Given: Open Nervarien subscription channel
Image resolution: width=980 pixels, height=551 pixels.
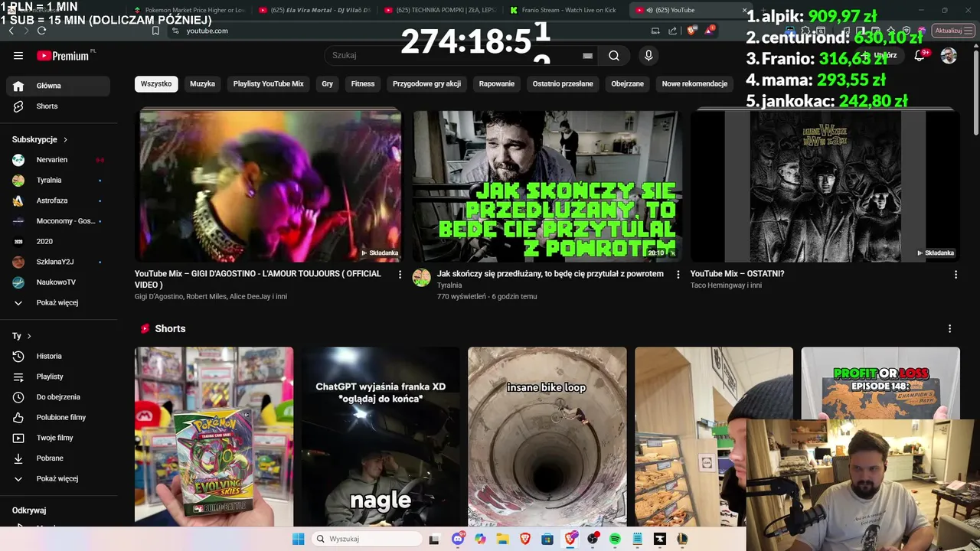Looking at the screenshot, I should point(58,160).
